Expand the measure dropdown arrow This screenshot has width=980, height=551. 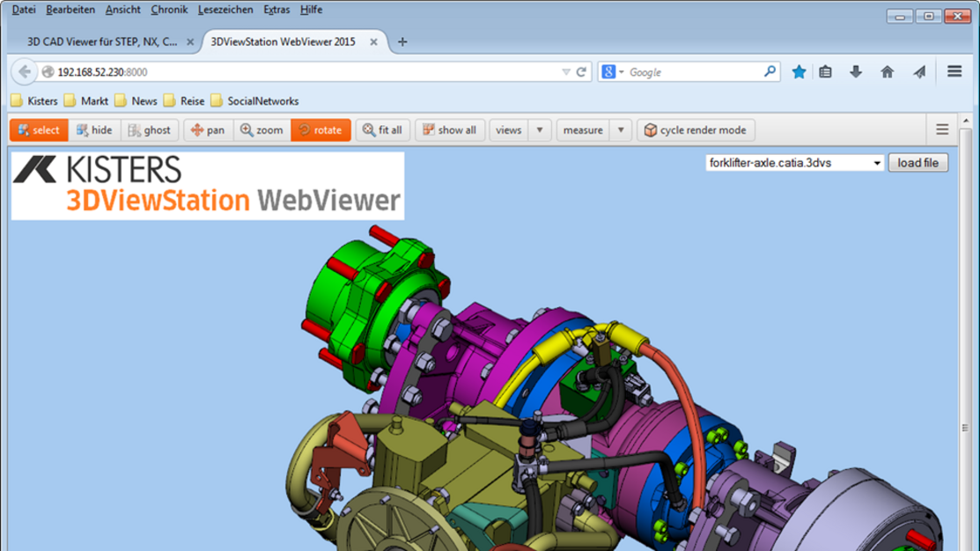coord(621,130)
